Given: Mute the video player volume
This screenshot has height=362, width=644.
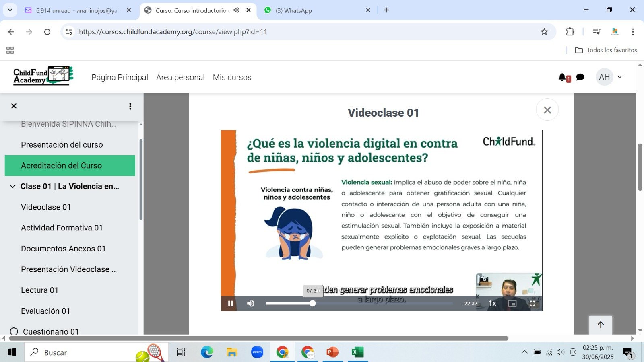Looking at the screenshot, I should click(x=251, y=304).
